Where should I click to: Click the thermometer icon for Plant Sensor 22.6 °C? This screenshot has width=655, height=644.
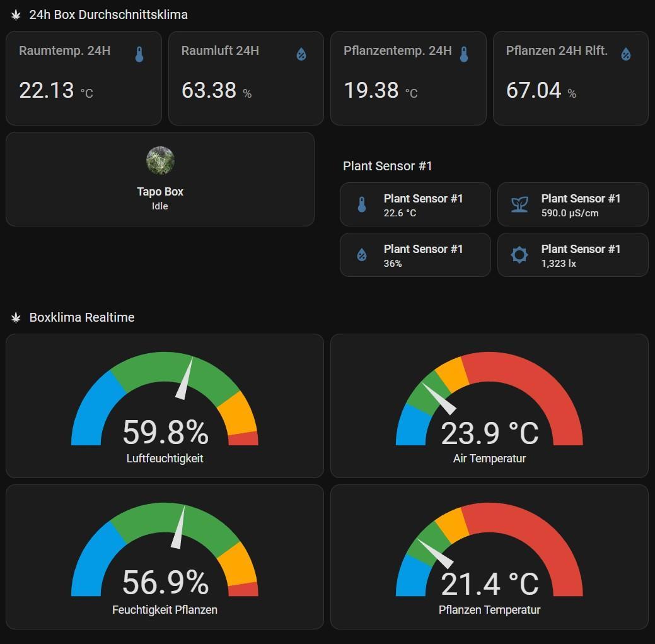[362, 204]
